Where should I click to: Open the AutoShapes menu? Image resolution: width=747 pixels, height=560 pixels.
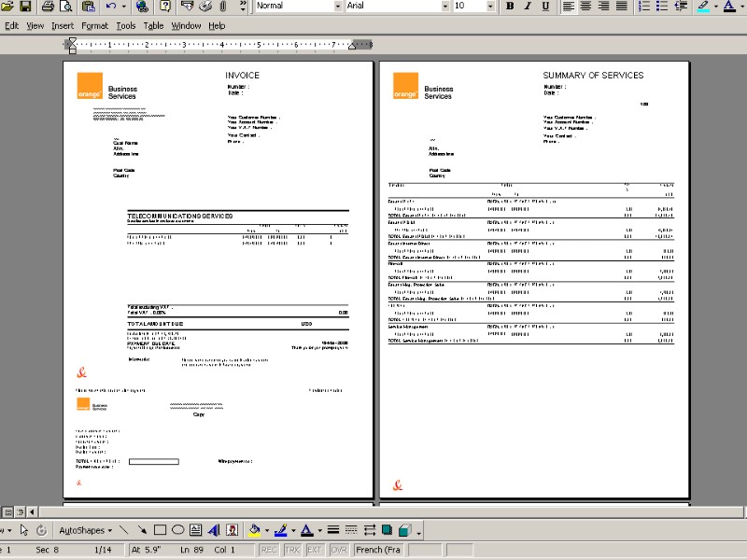coord(85,530)
